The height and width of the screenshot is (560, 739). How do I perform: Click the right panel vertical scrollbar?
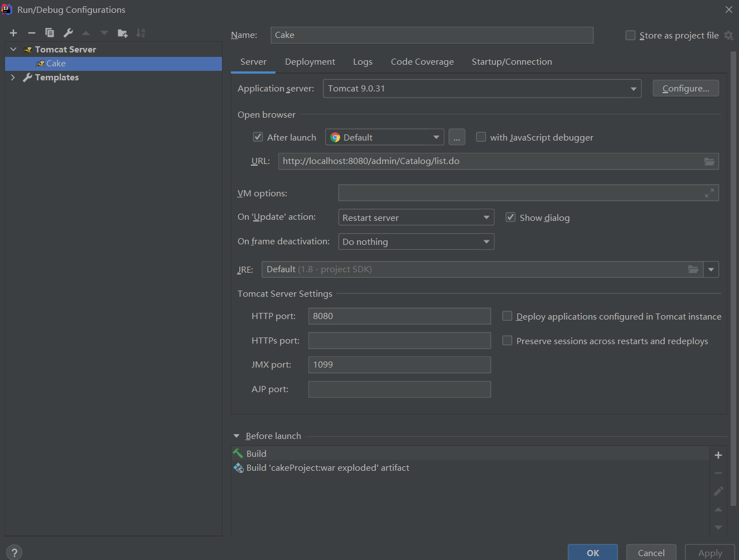(733, 279)
